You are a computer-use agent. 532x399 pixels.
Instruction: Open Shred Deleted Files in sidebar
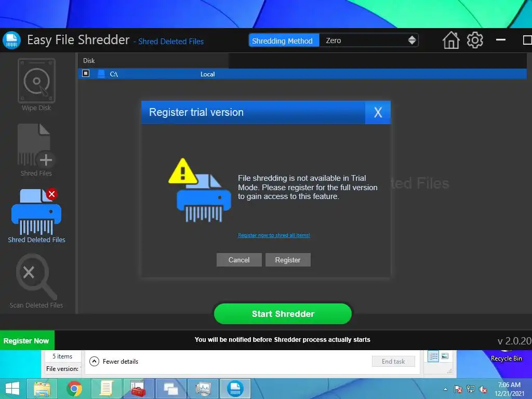coord(37,216)
